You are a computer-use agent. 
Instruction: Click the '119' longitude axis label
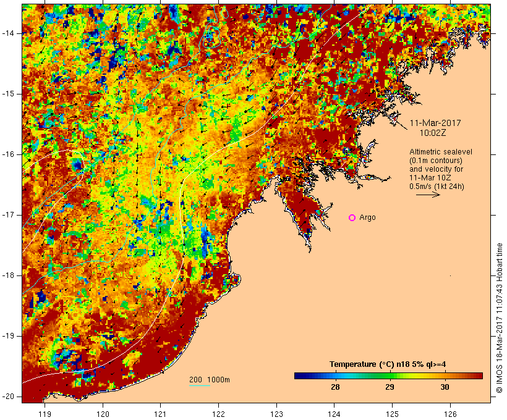(x=45, y=414)
